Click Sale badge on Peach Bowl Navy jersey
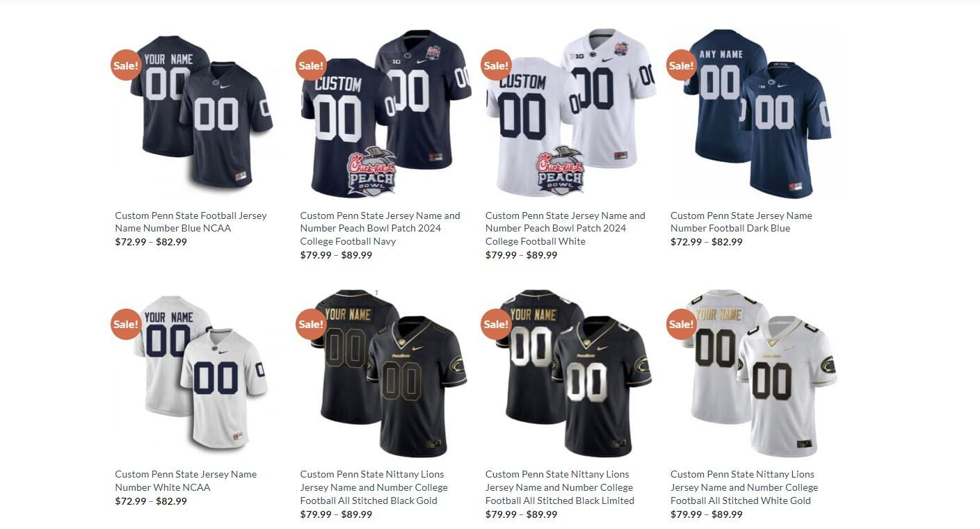The width and height of the screenshot is (980, 529). tap(311, 65)
